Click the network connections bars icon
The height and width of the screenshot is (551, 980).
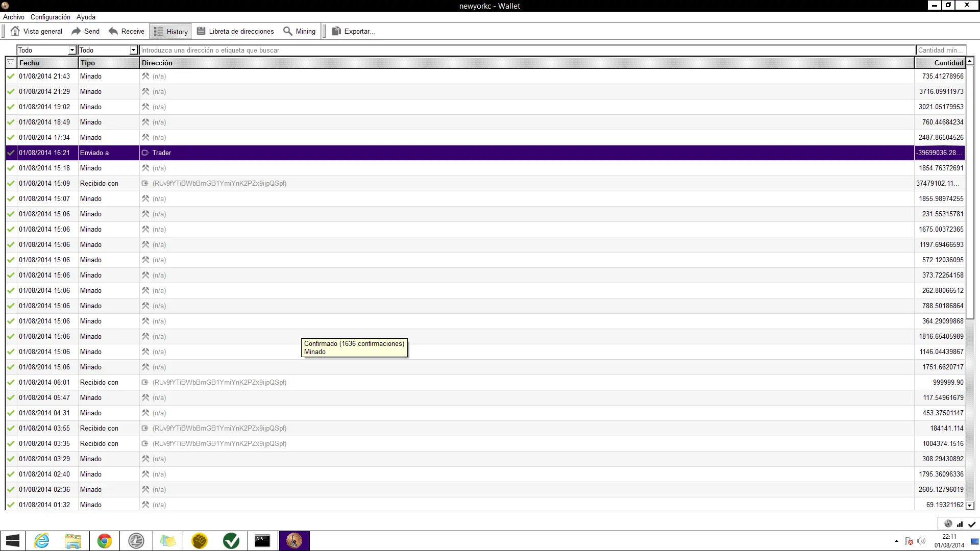point(960,524)
